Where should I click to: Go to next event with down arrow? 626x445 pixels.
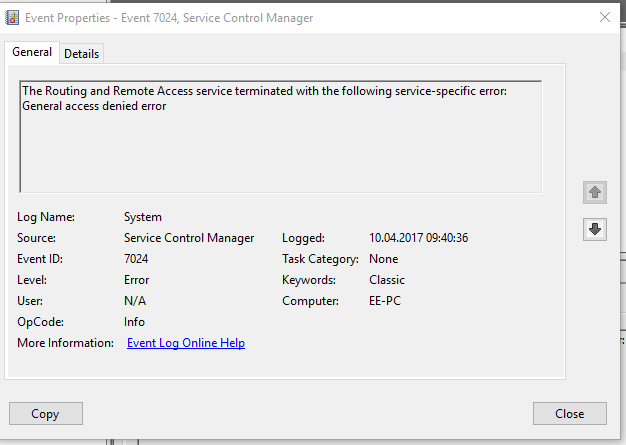click(x=595, y=229)
